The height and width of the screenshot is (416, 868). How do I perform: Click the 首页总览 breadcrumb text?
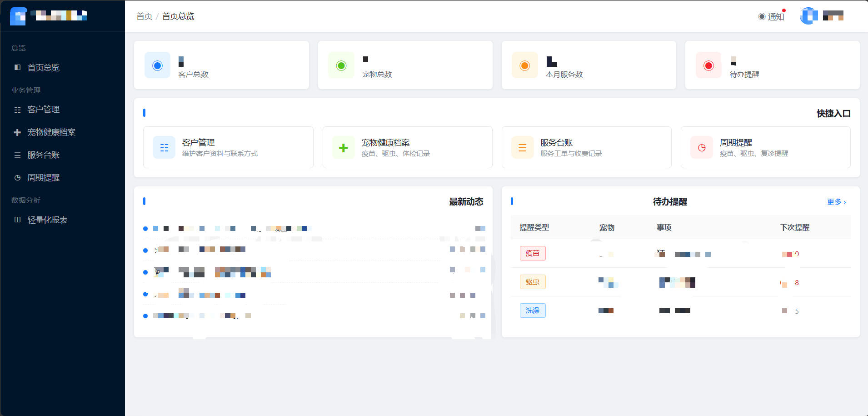[178, 16]
